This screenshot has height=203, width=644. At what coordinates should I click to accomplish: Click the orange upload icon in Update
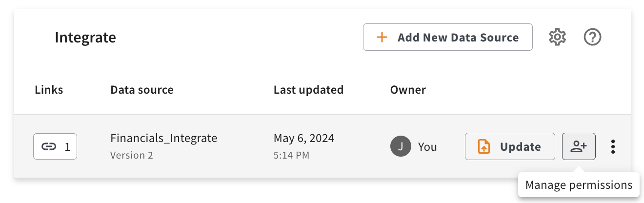click(x=483, y=147)
